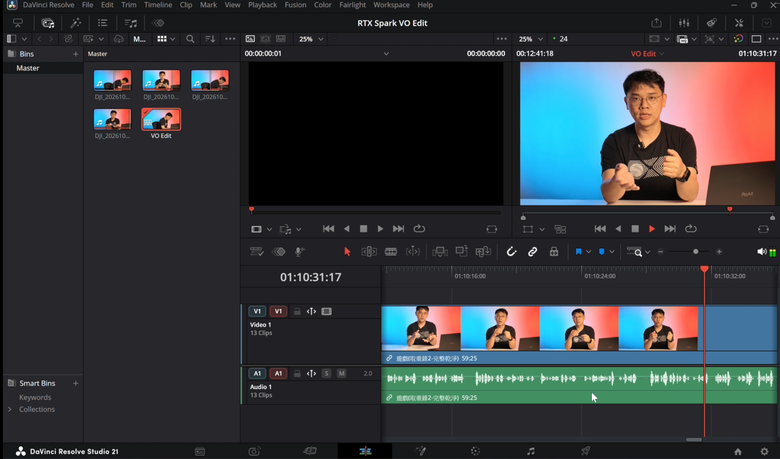This screenshot has height=459, width=780.
Task: Add a new bin with Bins plus
Action: tap(76, 54)
